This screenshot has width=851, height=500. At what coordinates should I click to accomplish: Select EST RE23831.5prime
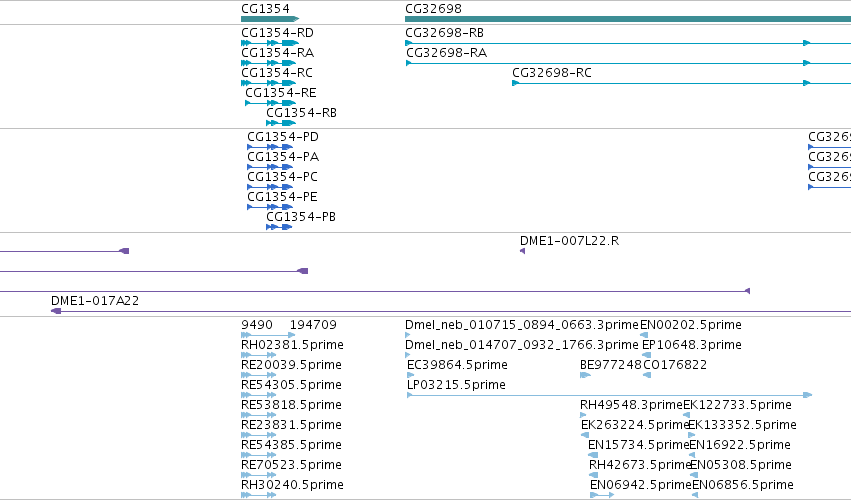coord(291,425)
